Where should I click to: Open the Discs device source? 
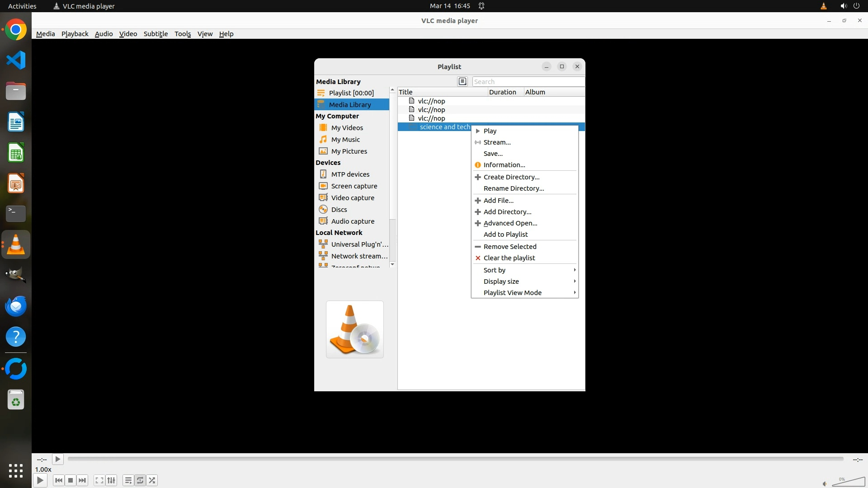click(339, 210)
